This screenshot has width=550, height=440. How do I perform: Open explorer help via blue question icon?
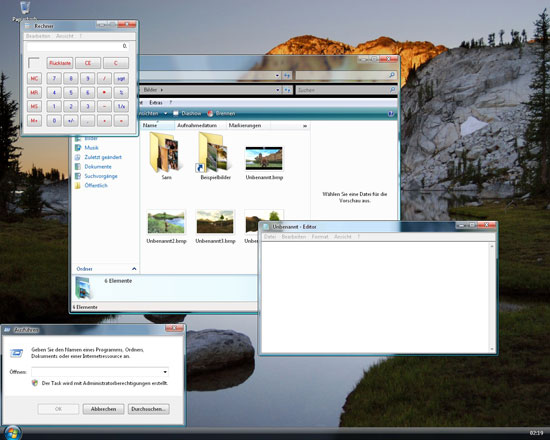pyautogui.click(x=391, y=114)
